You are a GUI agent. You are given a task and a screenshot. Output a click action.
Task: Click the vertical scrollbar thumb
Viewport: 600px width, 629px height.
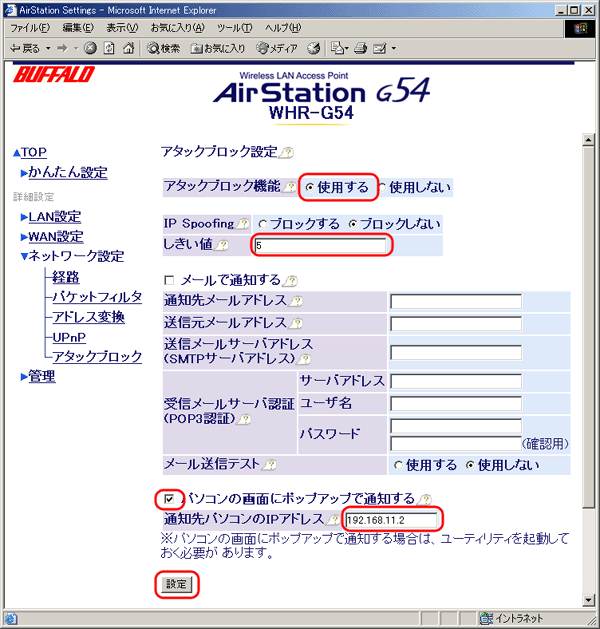click(588, 327)
